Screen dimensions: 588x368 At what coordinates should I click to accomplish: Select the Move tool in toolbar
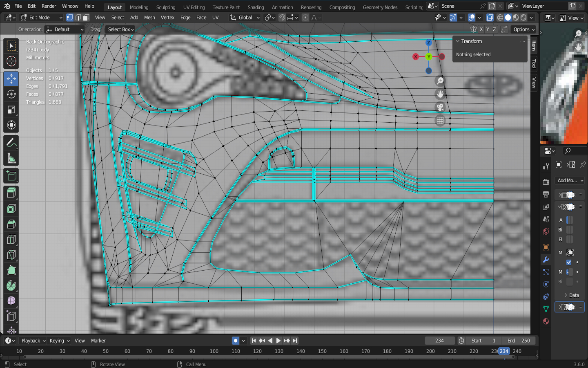tap(11, 79)
